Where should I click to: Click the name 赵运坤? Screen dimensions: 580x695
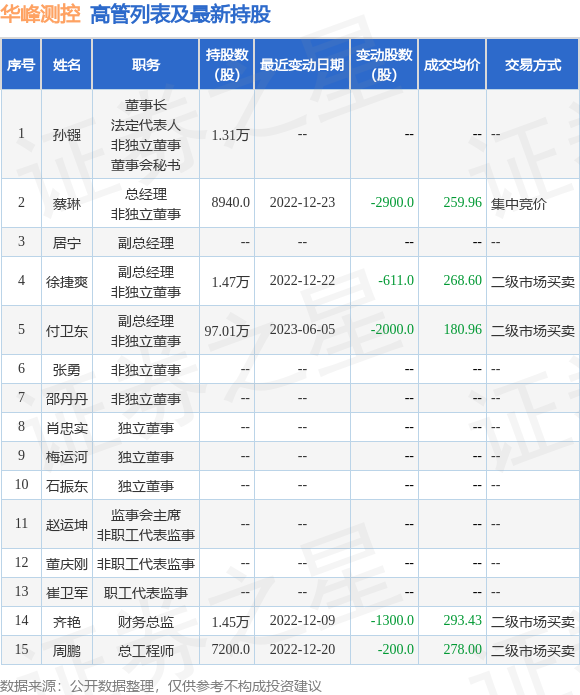[66, 524]
